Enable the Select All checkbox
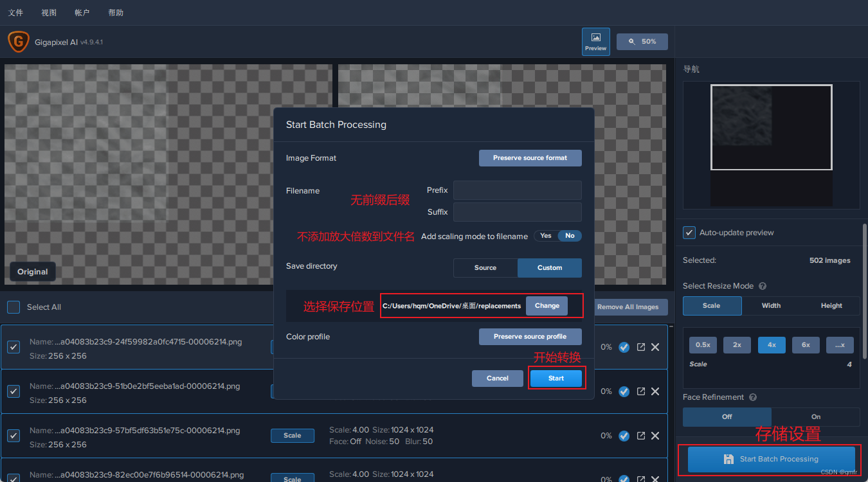The image size is (868, 482). [13, 307]
